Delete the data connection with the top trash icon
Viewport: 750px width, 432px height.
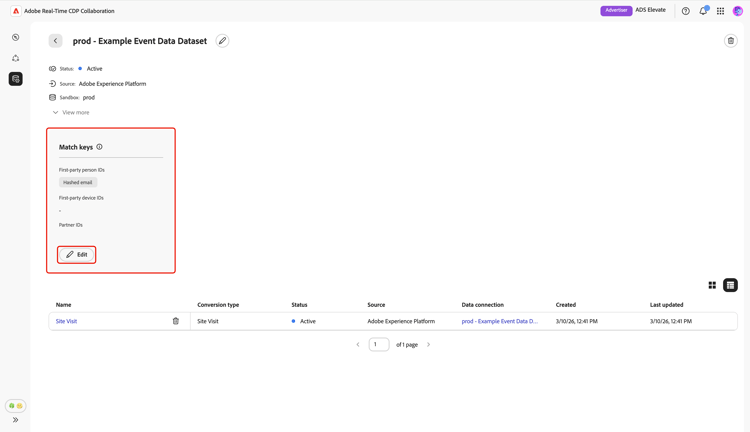730,41
